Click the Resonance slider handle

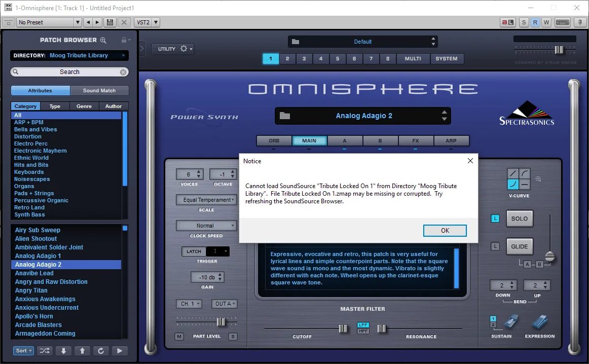(382, 329)
